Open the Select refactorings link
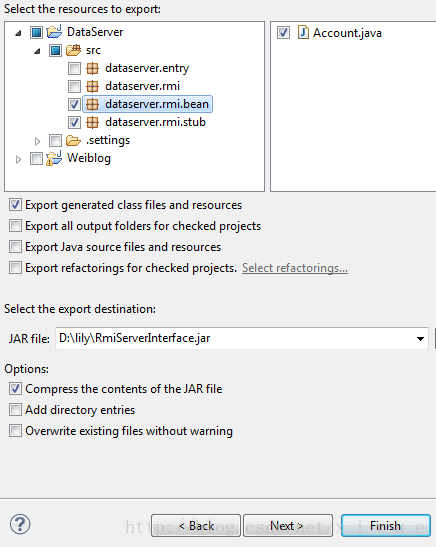Screen dimensions: 436x547 pos(295,268)
